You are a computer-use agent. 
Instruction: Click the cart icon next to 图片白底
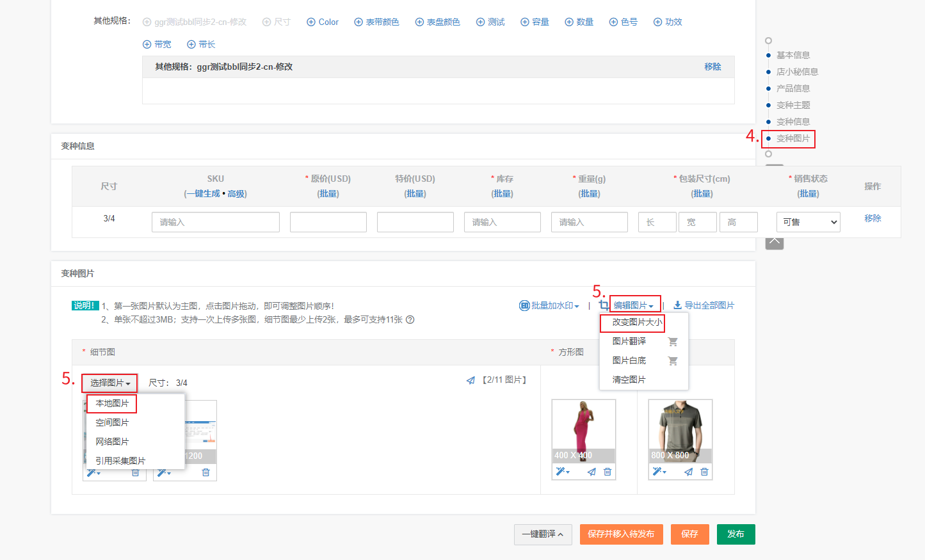673,361
